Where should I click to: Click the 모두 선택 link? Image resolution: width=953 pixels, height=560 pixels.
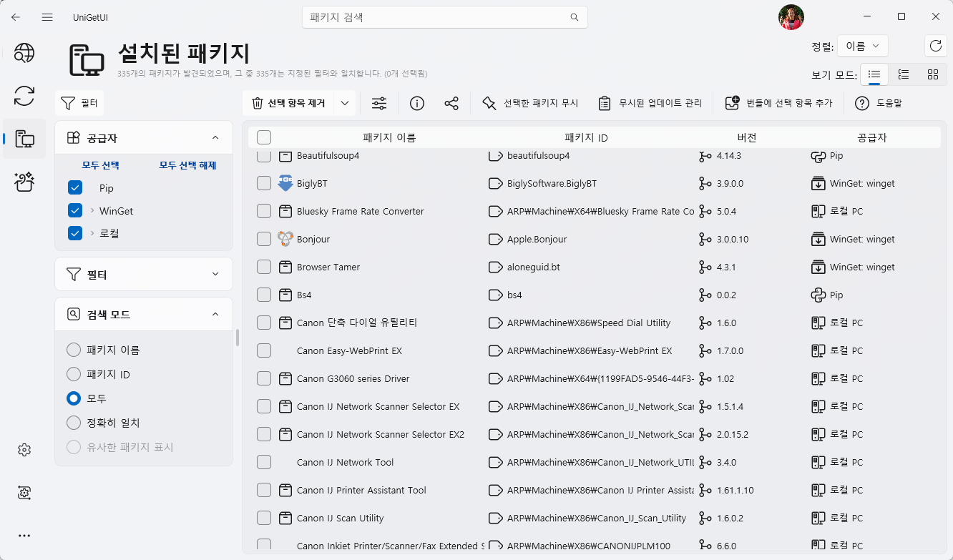click(x=101, y=165)
